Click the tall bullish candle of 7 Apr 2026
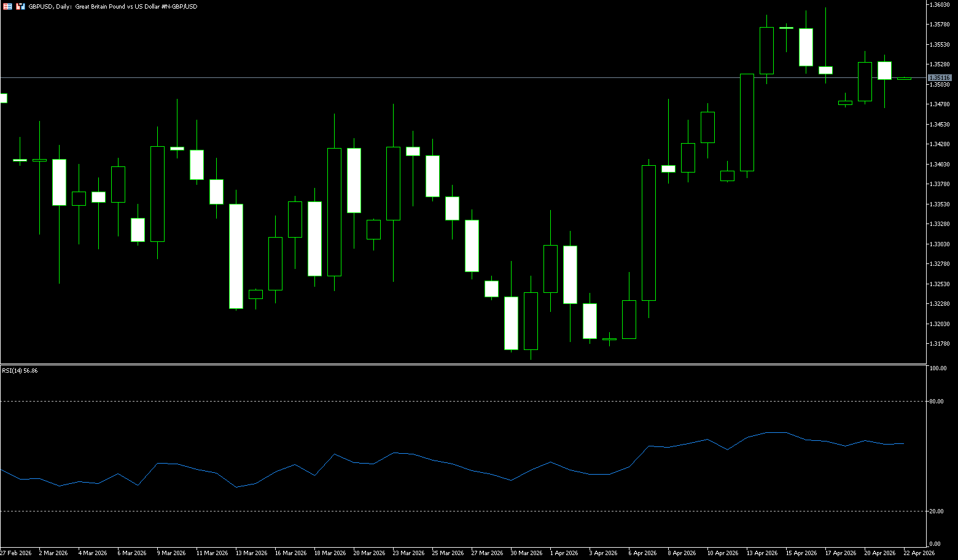Viewport: 958px width, 560px height. pos(648,233)
